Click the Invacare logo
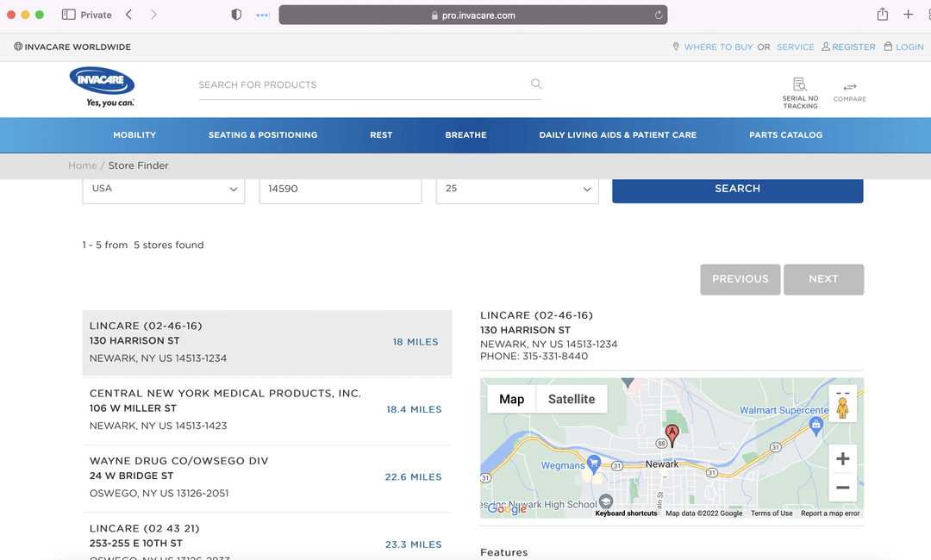The height and width of the screenshot is (560, 931). click(103, 87)
